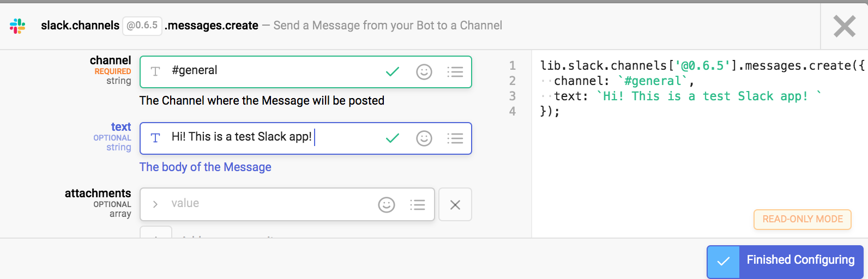Click the slack.channels title text
This screenshot has height=279, width=868.
tap(80, 26)
